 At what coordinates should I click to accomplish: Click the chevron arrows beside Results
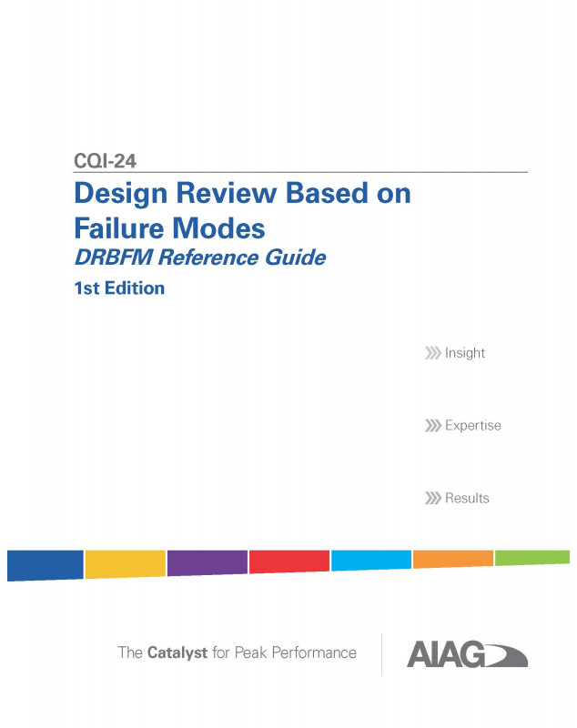click(x=432, y=498)
